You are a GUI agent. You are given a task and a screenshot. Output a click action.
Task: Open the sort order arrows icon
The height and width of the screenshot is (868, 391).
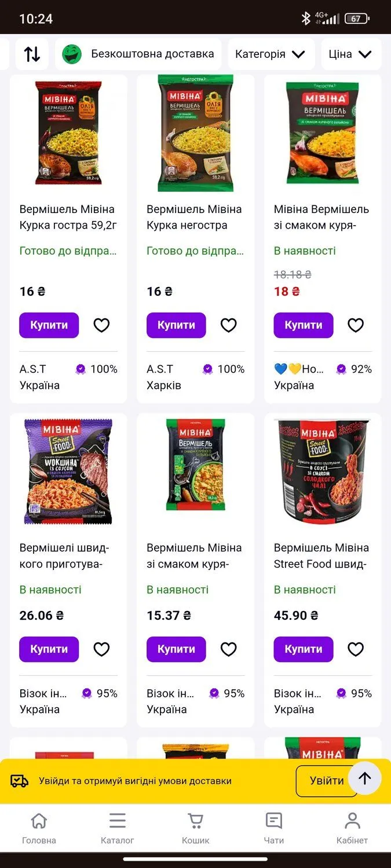tap(32, 54)
